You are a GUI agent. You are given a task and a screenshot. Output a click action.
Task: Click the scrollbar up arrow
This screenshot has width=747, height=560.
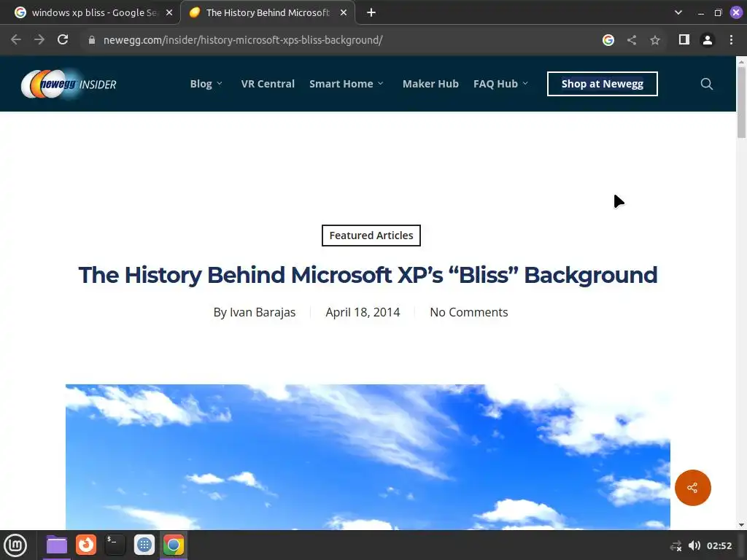tap(741, 61)
